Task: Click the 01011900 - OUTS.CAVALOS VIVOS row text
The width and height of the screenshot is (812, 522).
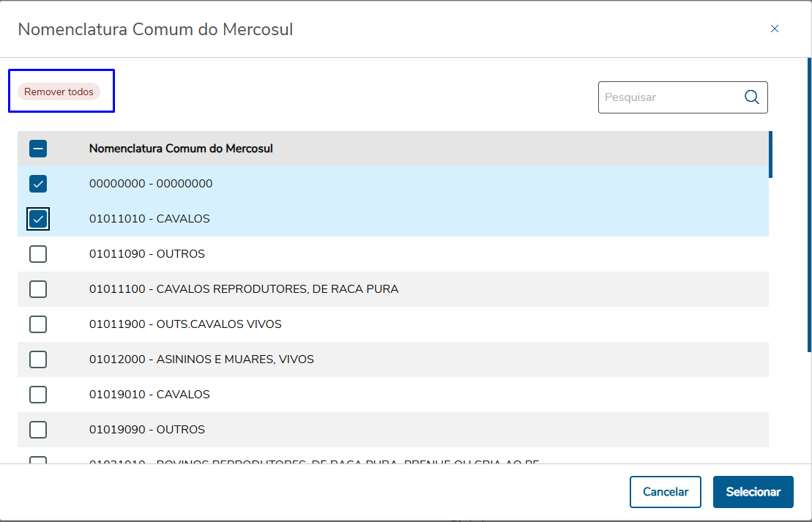Action: tap(185, 324)
